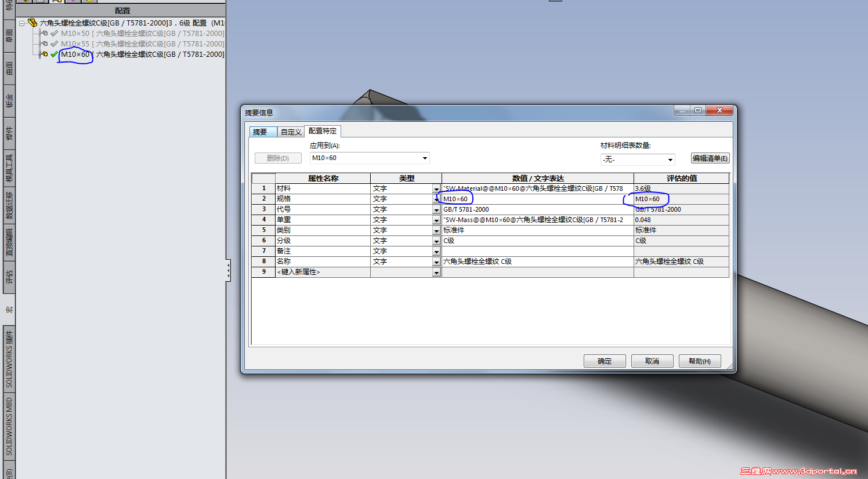Open the 应用到 configuration dropdown
This screenshot has width=868, height=479.
[x=370, y=158]
